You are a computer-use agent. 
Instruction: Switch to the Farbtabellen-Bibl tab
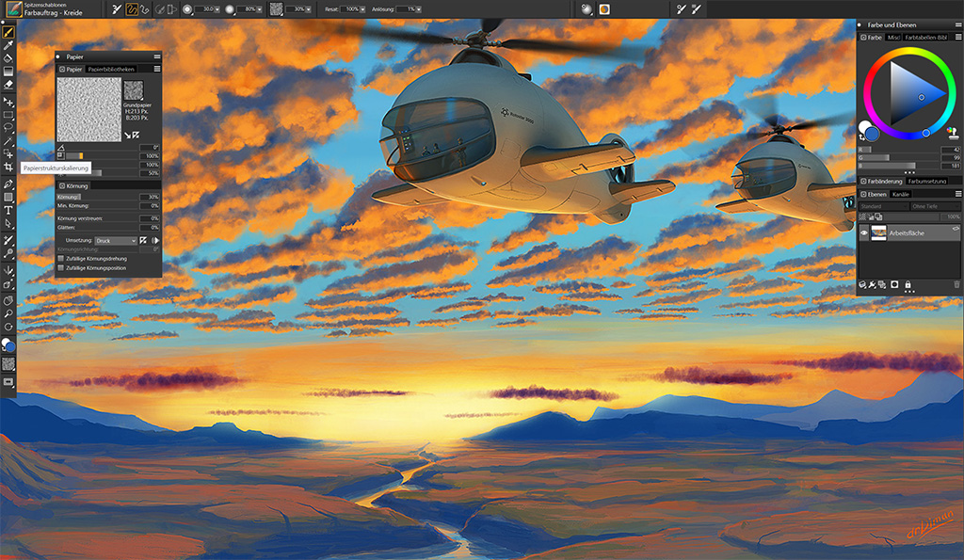point(926,38)
